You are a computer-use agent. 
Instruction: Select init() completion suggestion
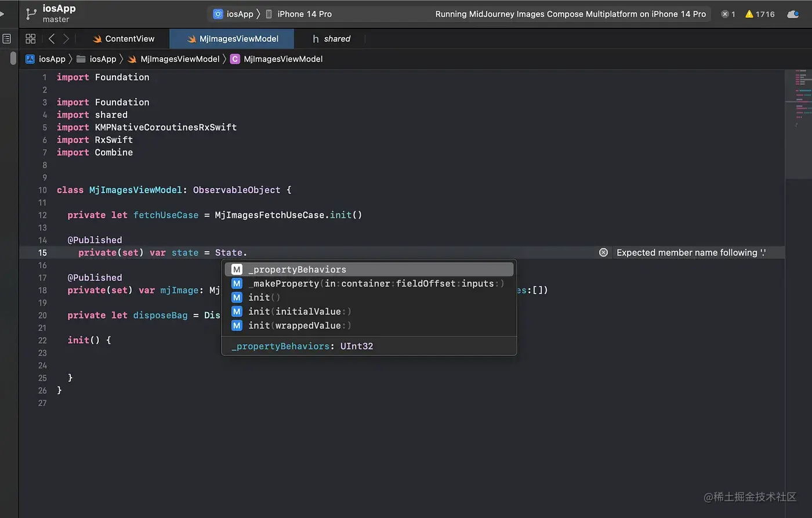(369, 297)
